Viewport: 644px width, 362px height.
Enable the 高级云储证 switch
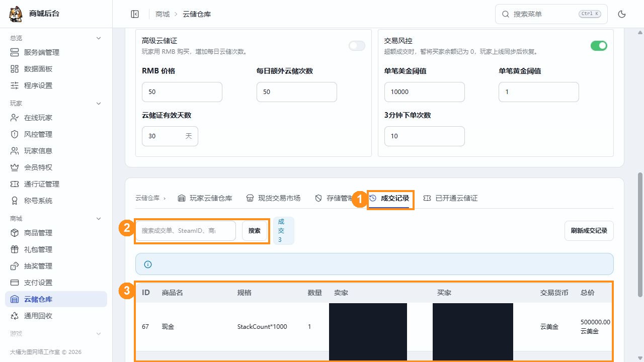point(357,46)
